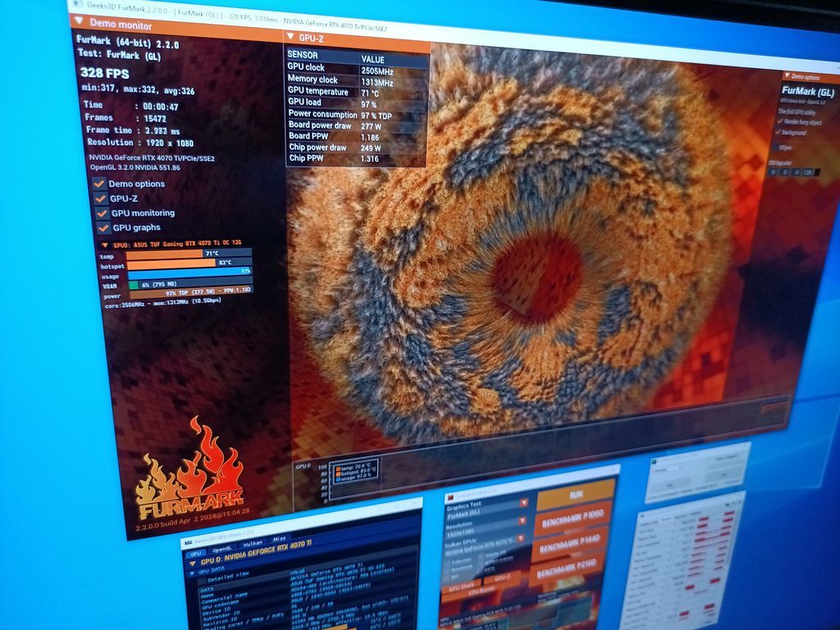The image size is (840, 630).
Task: Collapse the GPU0 ASUS TUF Gaming section
Action: 104,244
